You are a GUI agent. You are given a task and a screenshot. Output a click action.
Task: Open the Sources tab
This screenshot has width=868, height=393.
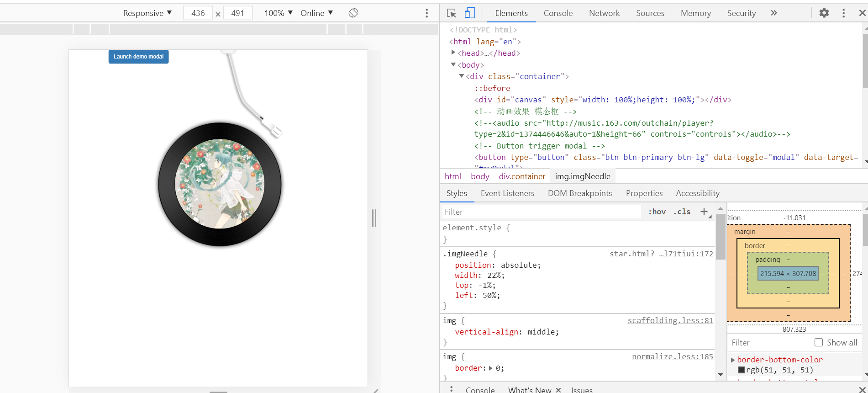pos(650,13)
